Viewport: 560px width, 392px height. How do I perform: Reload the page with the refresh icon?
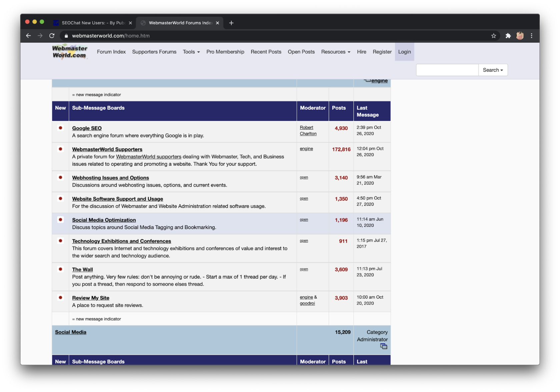tap(52, 36)
